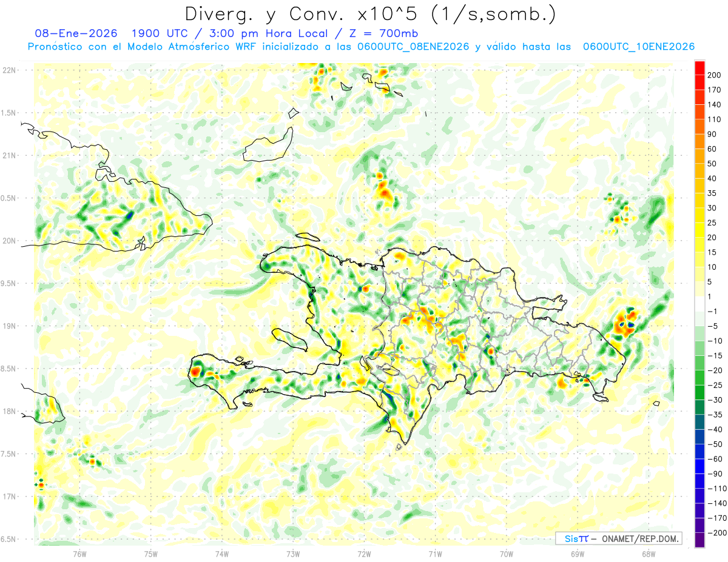This screenshot has height=562, width=728.
Task: Pick the red swatch above the 200 label
Action: 699,68
